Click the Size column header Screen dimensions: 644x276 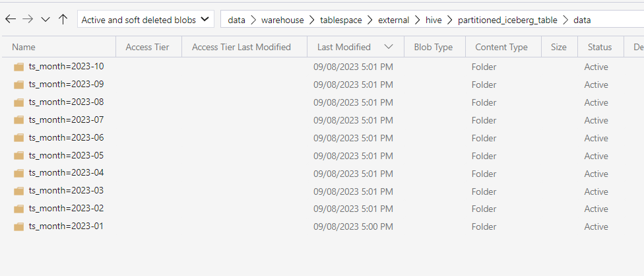[x=559, y=48]
